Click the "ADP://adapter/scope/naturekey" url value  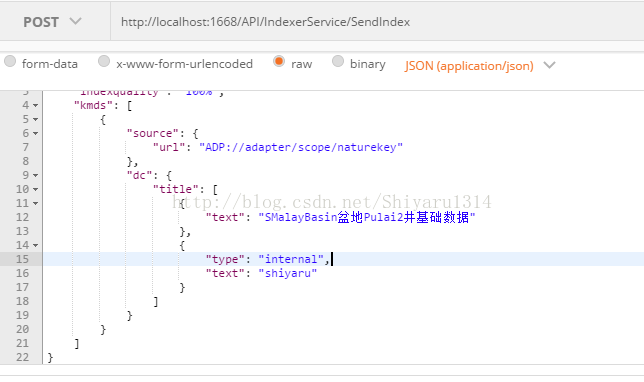pos(301,147)
